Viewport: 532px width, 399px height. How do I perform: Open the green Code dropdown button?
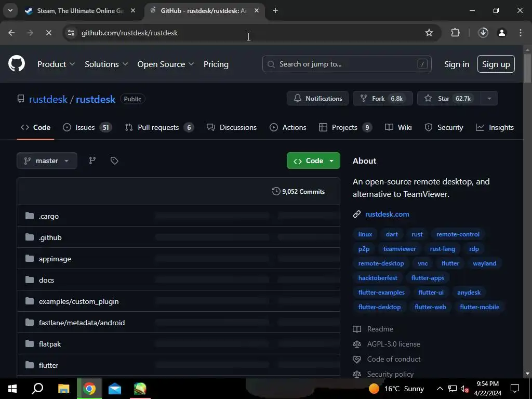pyautogui.click(x=313, y=161)
